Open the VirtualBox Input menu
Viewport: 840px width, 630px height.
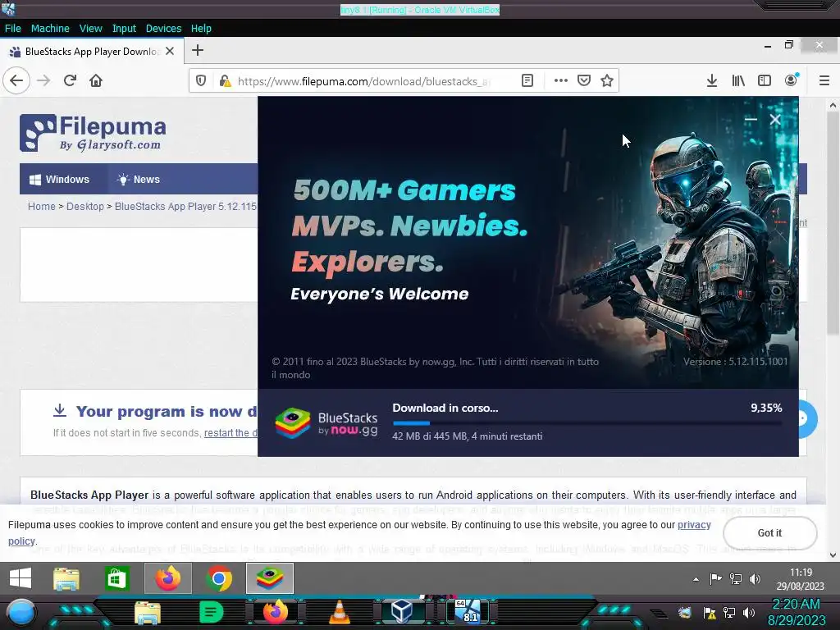[x=124, y=29]
